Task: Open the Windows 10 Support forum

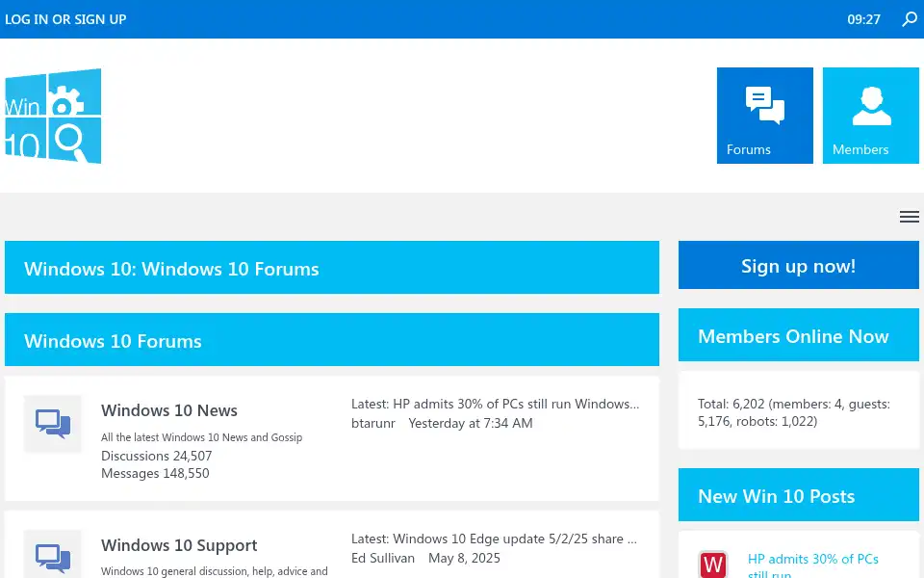Action: point(179,545)
